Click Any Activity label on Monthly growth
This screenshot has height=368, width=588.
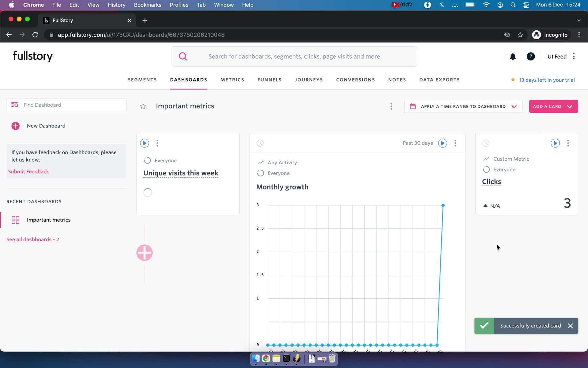[282, 163]
